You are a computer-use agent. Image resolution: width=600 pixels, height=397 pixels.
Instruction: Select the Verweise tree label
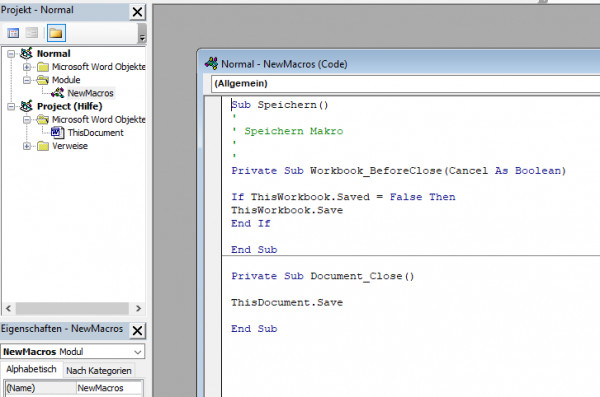click(70, 146)
